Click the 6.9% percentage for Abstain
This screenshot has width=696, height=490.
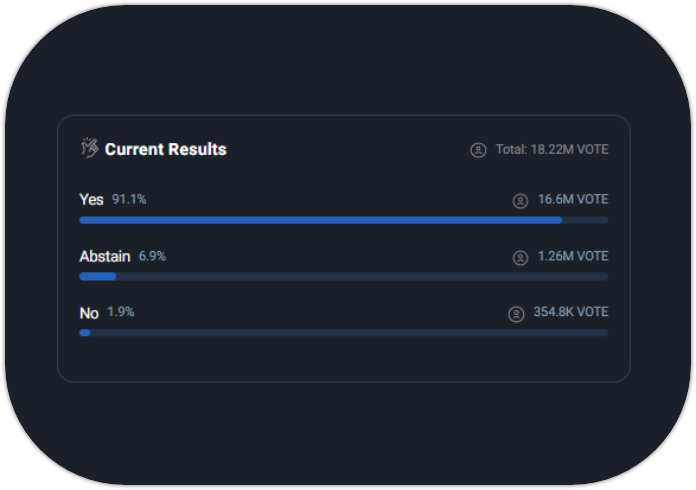tap(152, 257)
